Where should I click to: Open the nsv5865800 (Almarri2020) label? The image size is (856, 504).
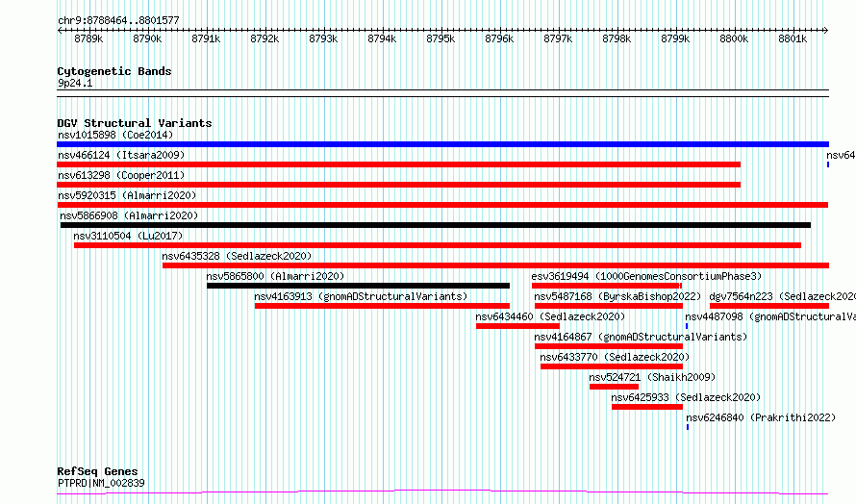click(x=275, y=276)
